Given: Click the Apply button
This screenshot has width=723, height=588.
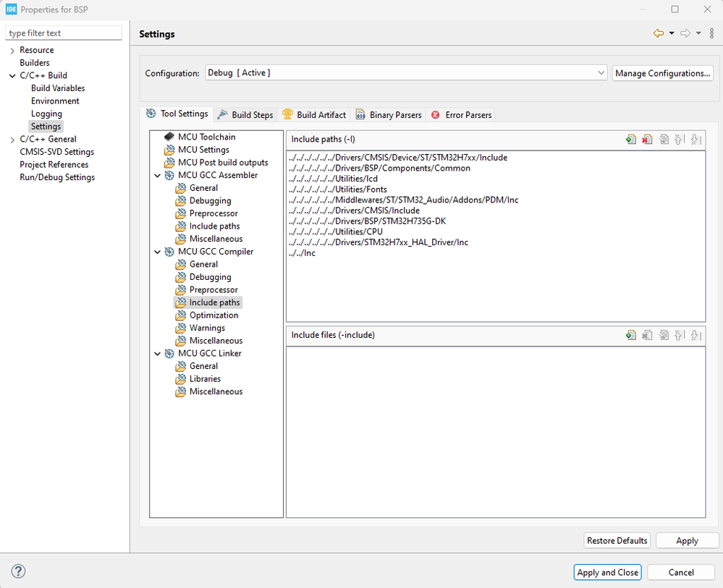Looking at the screenshot, I should click(687, 540).
